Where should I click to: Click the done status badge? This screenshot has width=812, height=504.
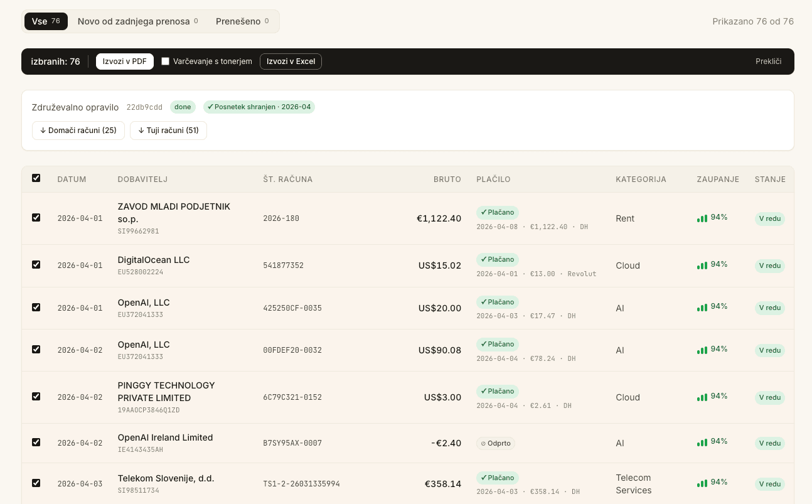click(x=183, y=107)
